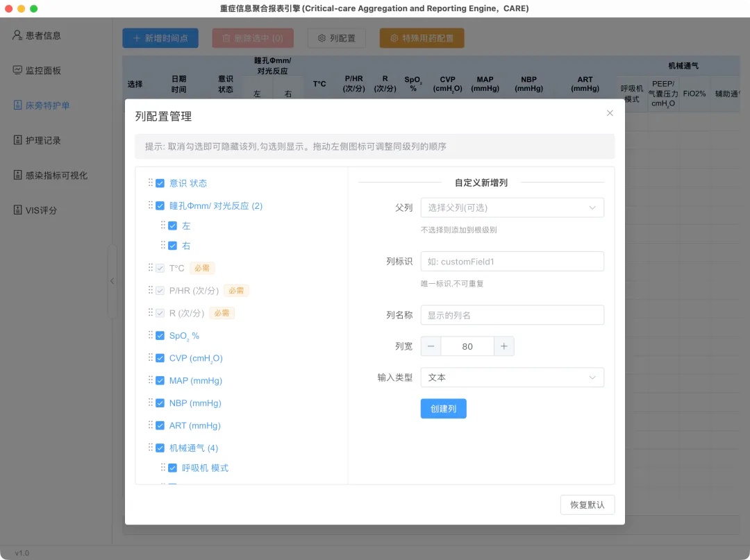Click the drag handle for 意识 状态
The width and height of the screenshot is (750, 560).
150,182
